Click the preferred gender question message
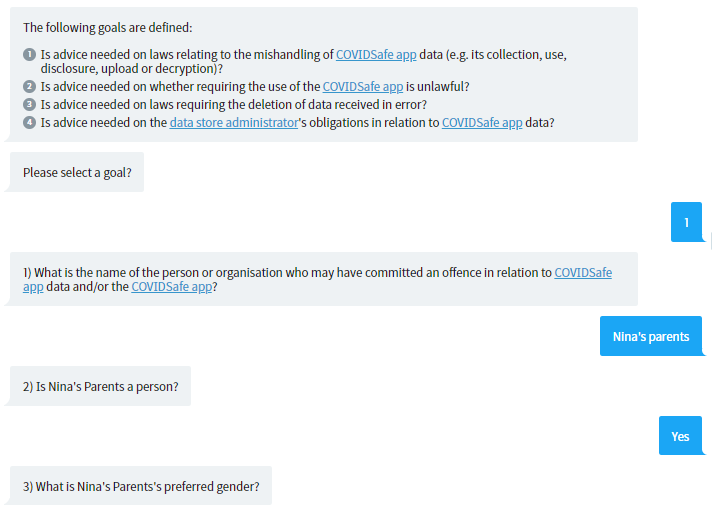712x510 pixels. click(x=141, y=486)
